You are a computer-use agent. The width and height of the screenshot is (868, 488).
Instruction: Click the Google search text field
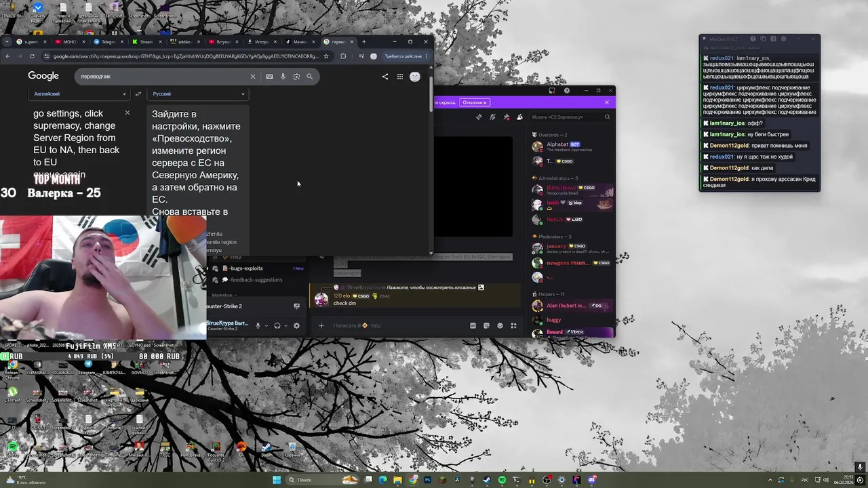(163, 77)
